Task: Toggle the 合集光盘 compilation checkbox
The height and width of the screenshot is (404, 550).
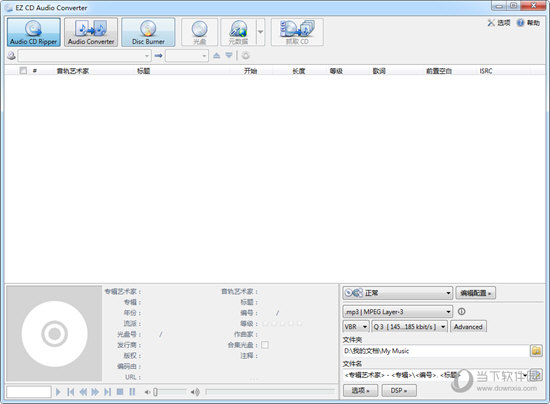Action: coord(265,345)
